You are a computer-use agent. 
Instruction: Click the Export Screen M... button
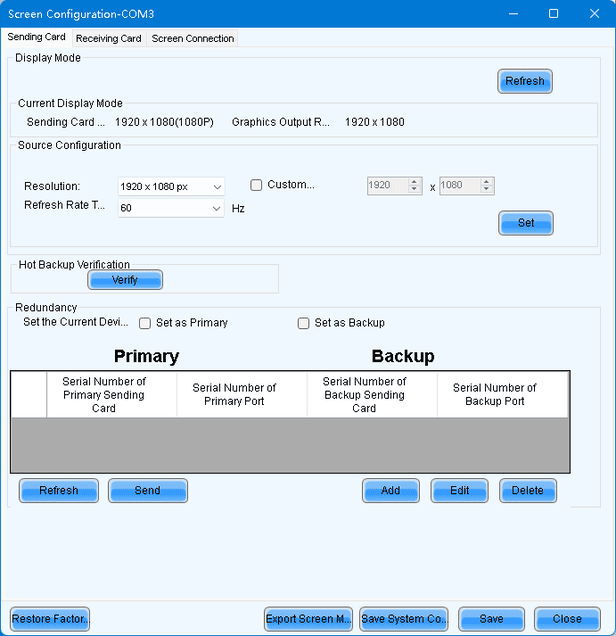click(x=308, y=619)
